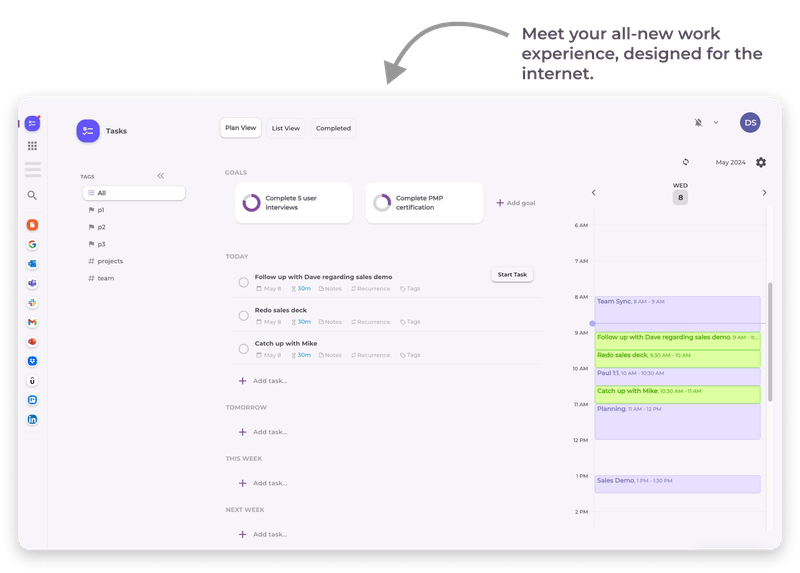Open the app grid launcher icon
800x573 pixels.
point(32,146)
